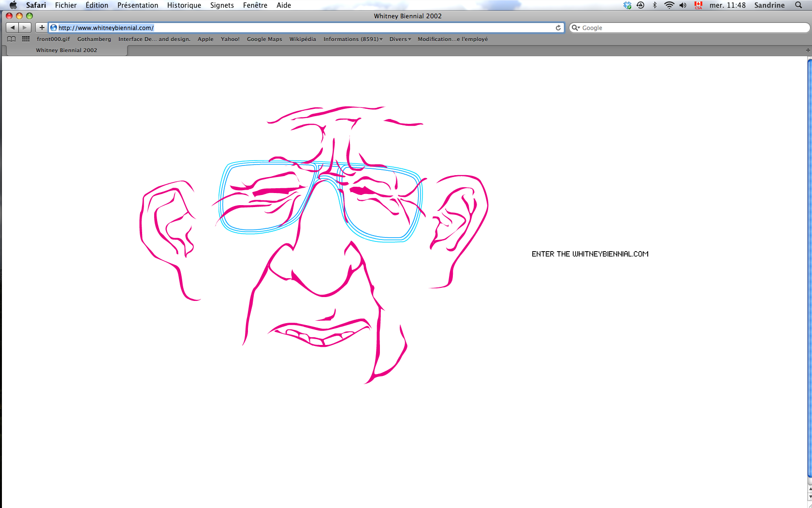Select the Whitney Biennial 2002 tab
This screenshot has width=812, height=508.
67,50
